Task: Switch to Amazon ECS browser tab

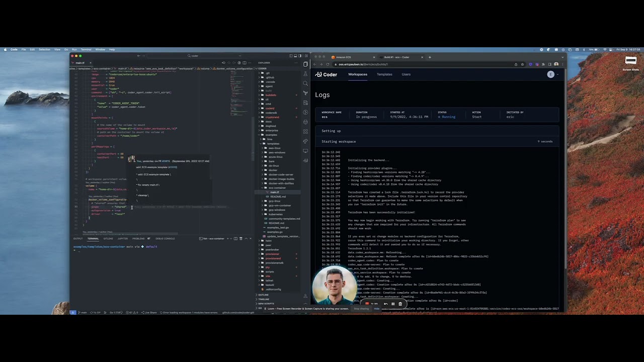Action: tap(352, 57)
